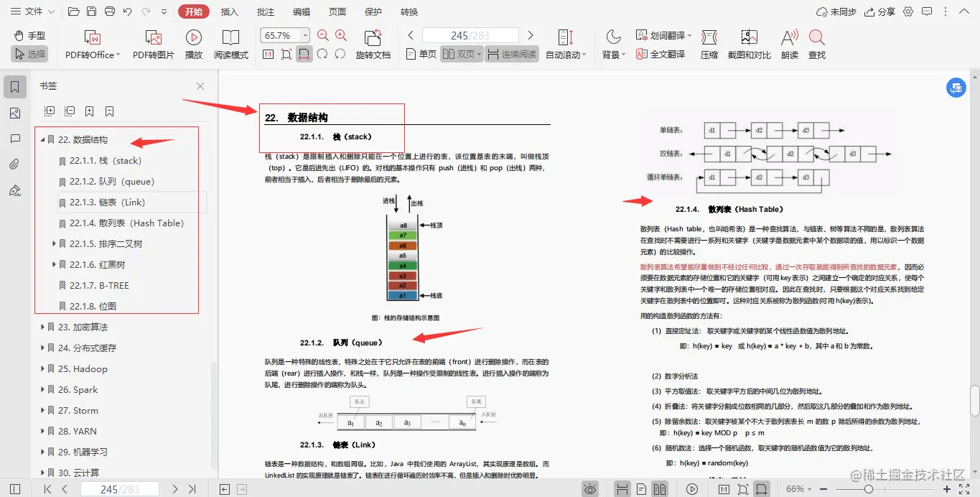Select the 手型 (hand) tool
Image resolution: width=980 pixels, height=497 pixels.
coord(29,34)
